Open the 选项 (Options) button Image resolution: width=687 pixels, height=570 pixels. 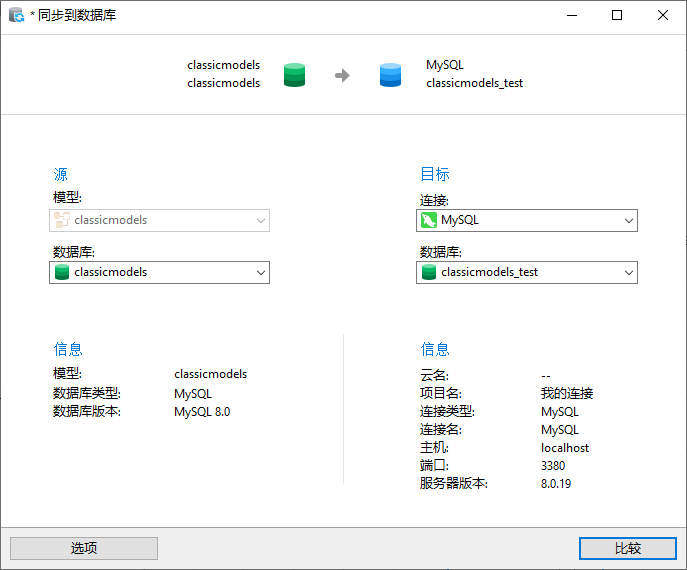click(x=84, y=548)
